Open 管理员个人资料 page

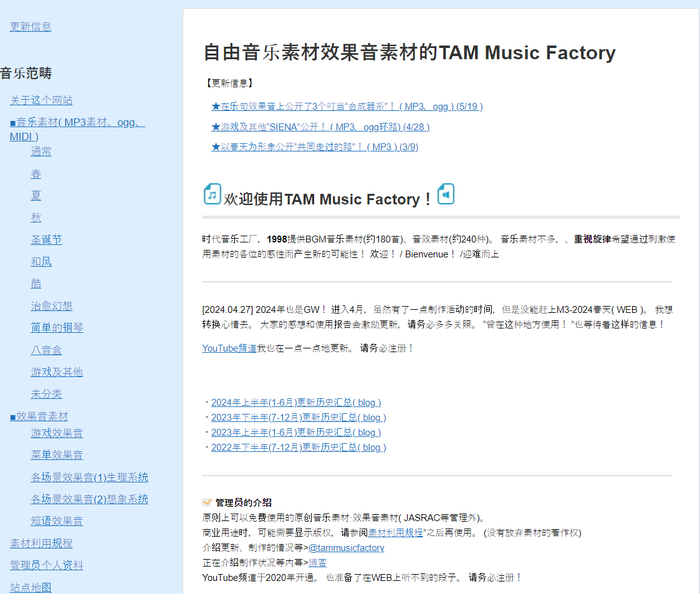click(x=46, y=565)
